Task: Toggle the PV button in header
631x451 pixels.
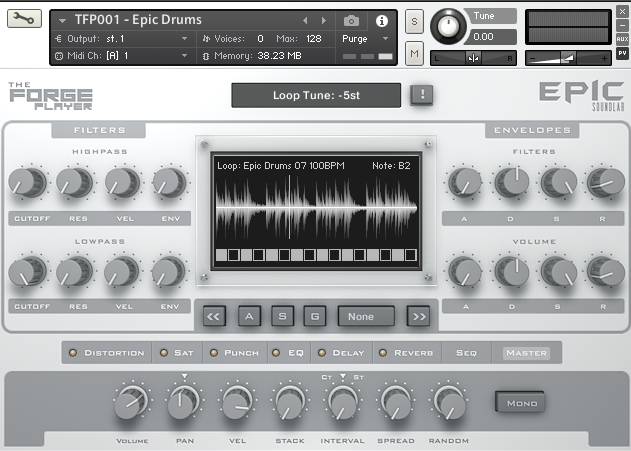Action: [x=622, y=53]
